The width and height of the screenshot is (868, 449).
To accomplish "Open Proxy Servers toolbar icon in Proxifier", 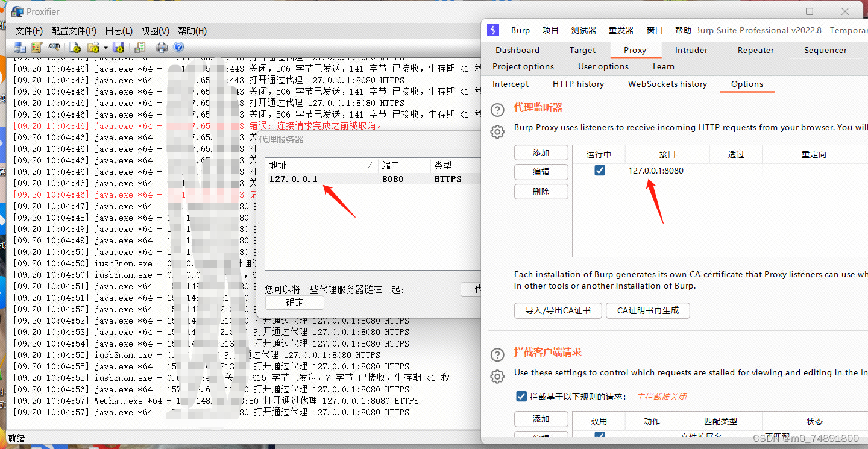I will (20, 47).
